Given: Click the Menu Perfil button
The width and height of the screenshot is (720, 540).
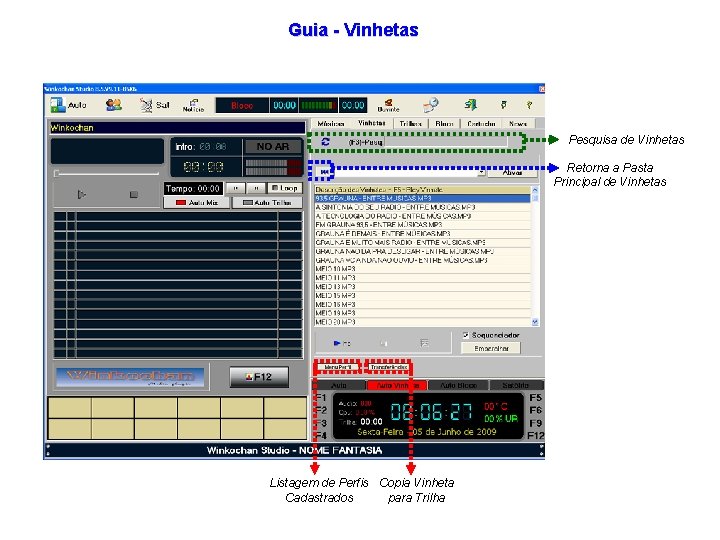Looking at the screenshot, I should coord(338,367).
